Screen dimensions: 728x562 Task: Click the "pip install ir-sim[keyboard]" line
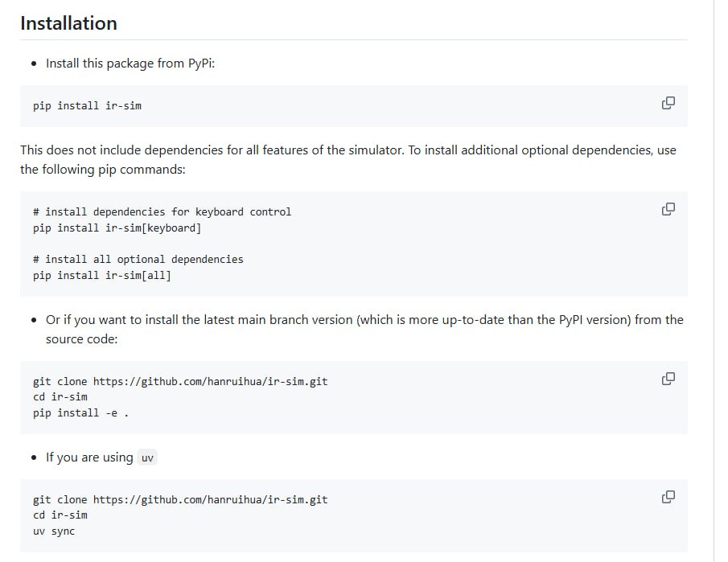coord(117,228)
